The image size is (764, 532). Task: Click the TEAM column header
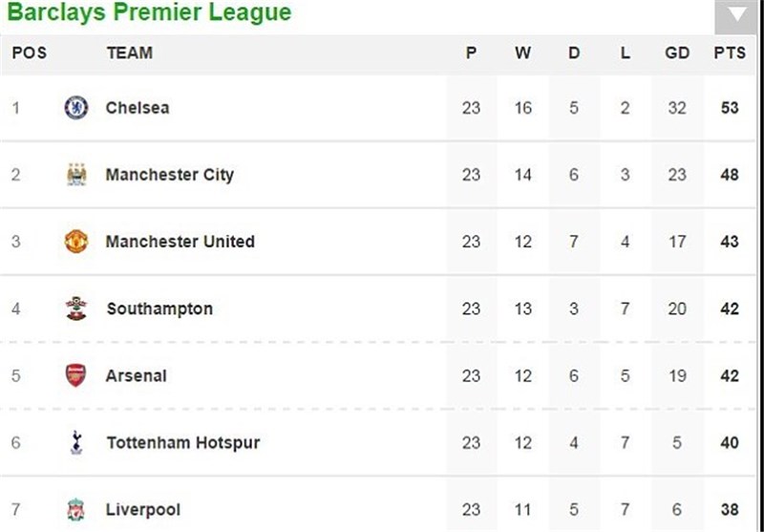coord(129,53)
